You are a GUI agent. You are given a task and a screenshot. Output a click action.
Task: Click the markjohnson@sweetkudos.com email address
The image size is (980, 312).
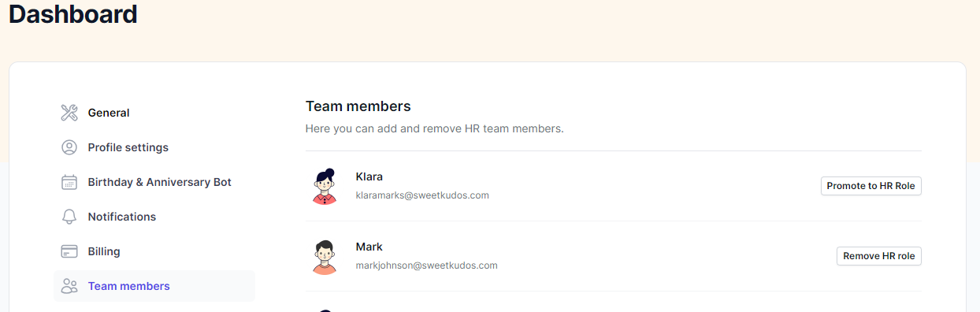tap(426, 266)
